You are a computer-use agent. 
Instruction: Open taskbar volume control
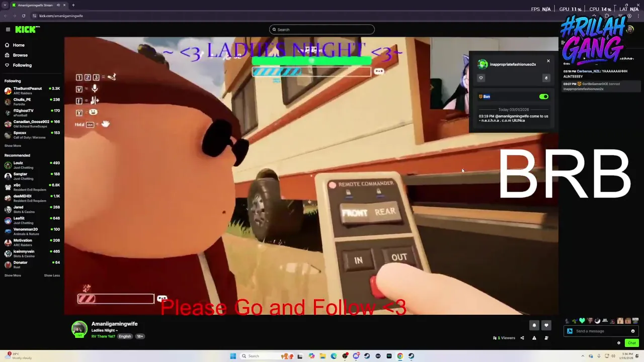pos(612,356)
